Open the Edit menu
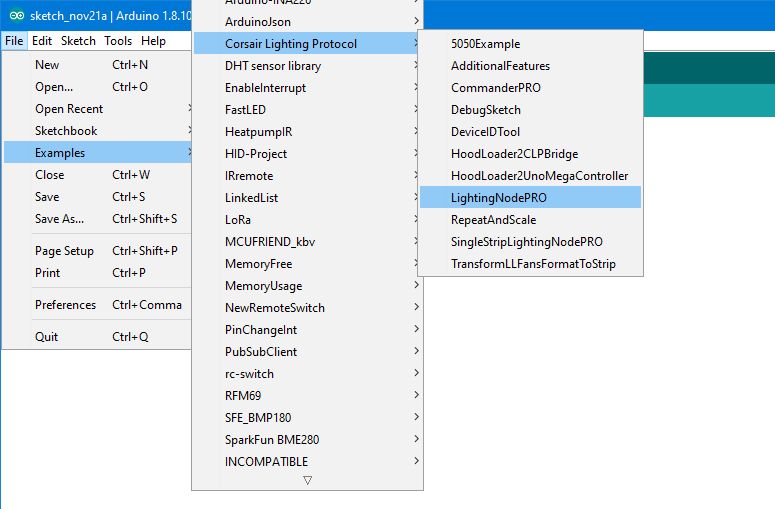Image resolution: width=775 pixels, height=509 pixels. pyautogui.click(x=42, y=41)
